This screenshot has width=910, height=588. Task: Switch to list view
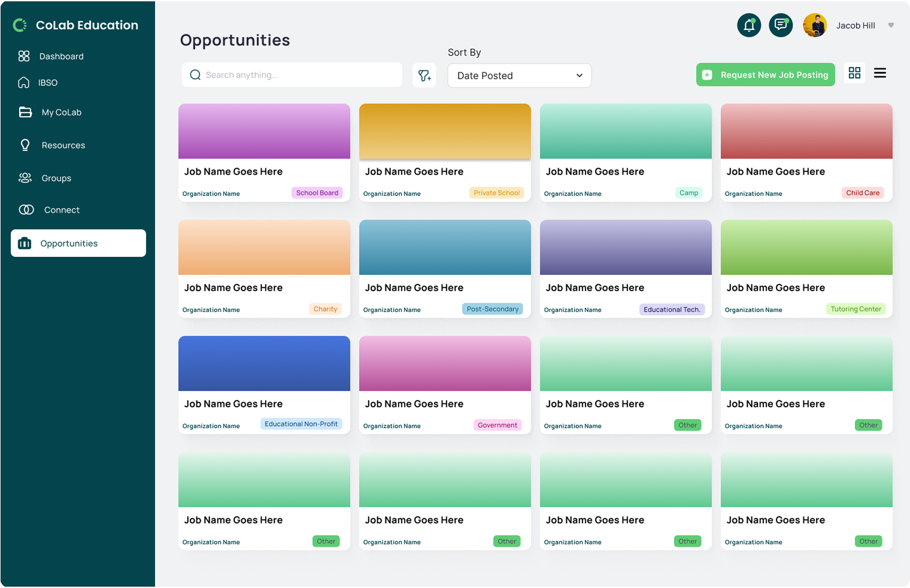click(x=880, y=73)
